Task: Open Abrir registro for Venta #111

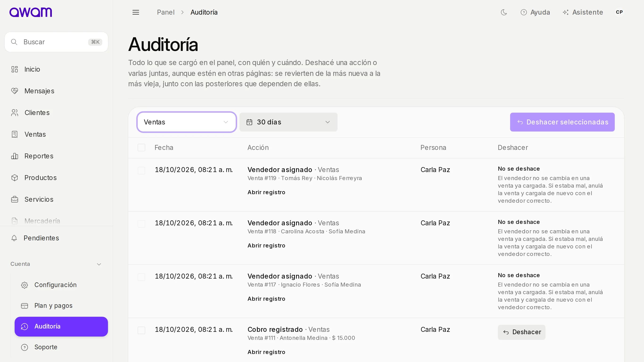Action: pyautogui.click(x=266, y=352)
